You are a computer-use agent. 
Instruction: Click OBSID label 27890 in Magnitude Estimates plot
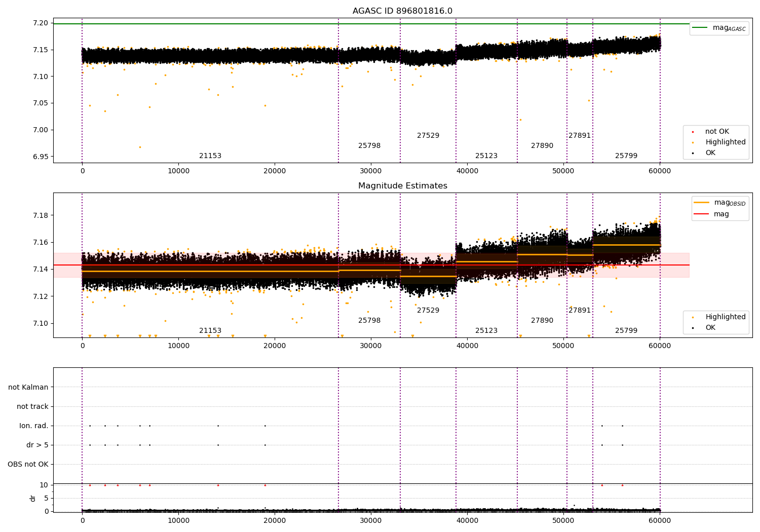tap(542, 321)
